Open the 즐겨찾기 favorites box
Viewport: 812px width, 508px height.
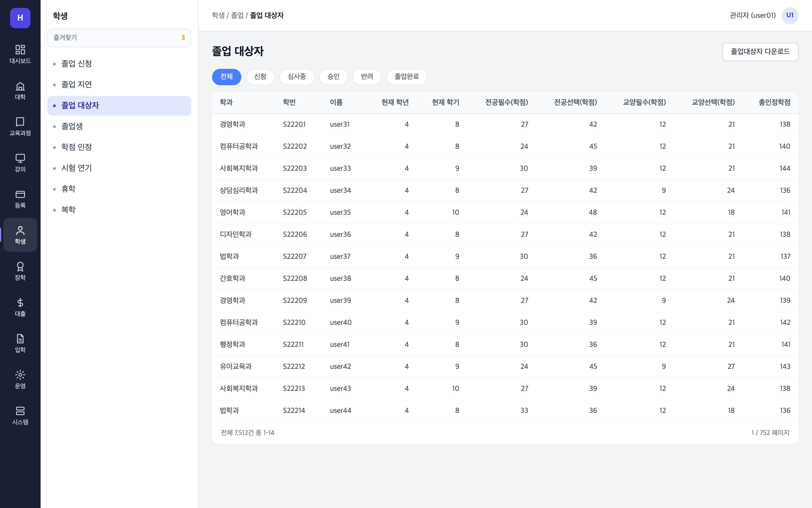(119, 38)
